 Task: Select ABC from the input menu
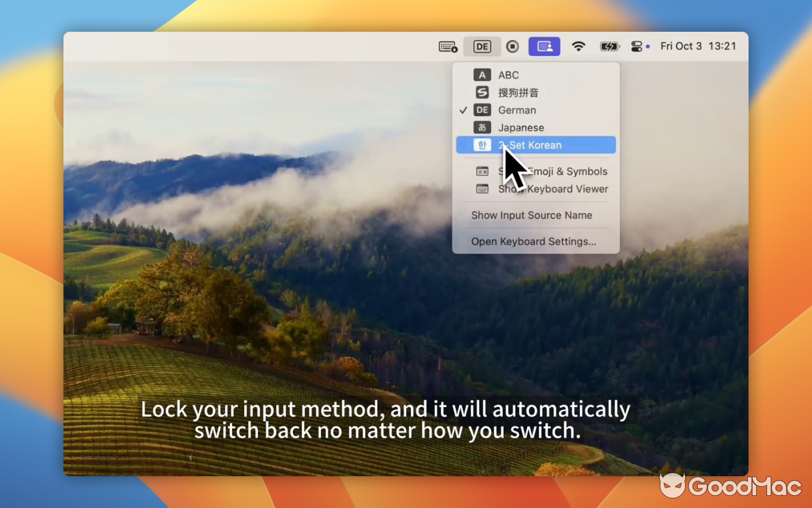click(509, 74)
